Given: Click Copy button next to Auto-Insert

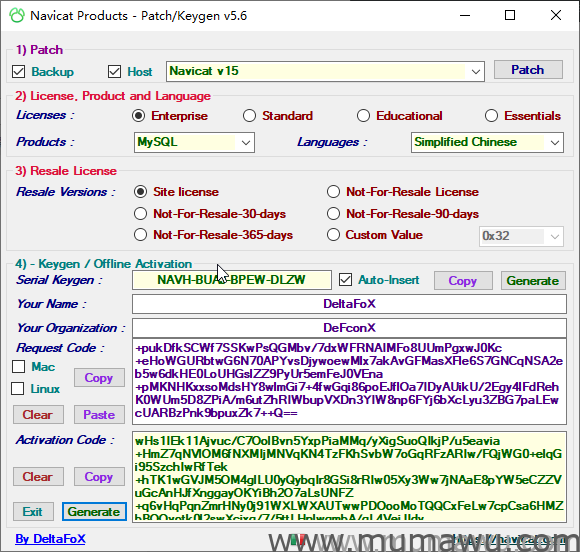Looking at the screenshot, I should [x=463, y=280].
